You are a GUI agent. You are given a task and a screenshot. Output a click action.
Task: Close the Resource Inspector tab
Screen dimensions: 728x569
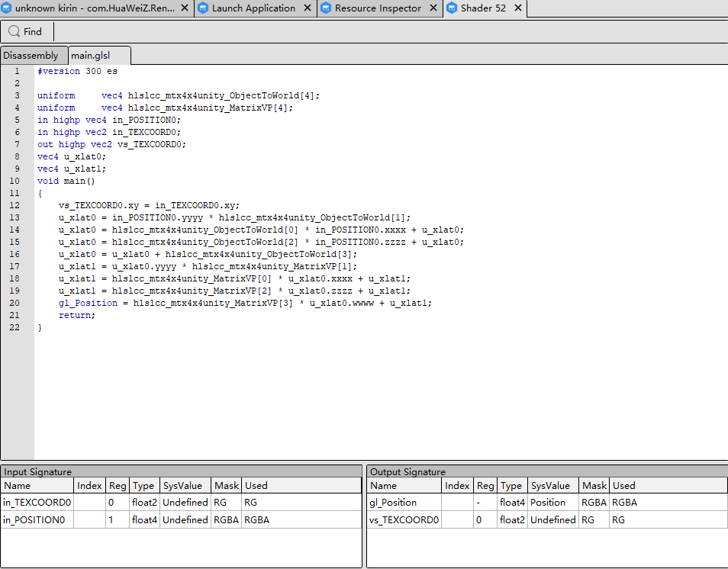[433, 8]
